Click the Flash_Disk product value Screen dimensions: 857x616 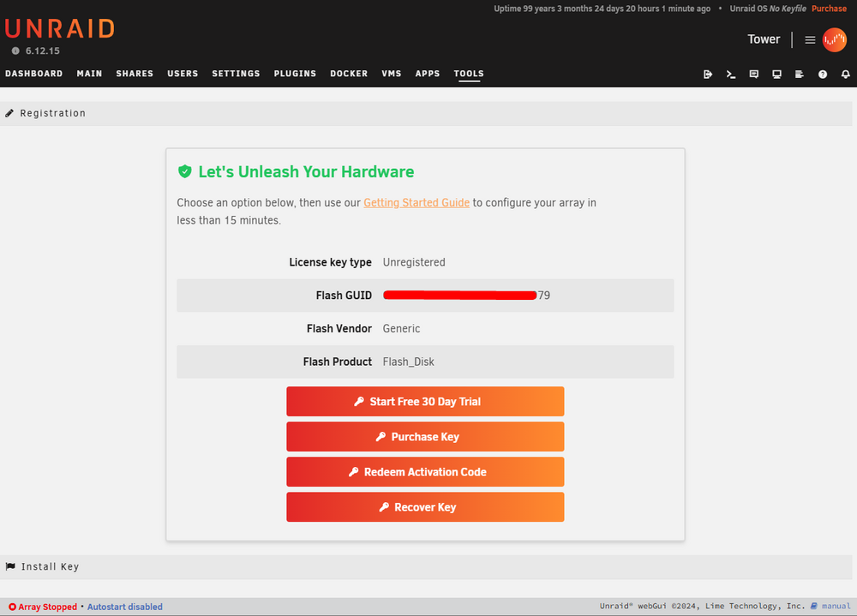[408, 362]
